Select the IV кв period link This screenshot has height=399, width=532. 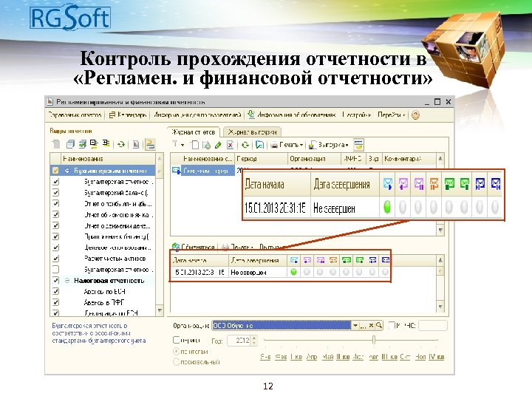point(437,357)
